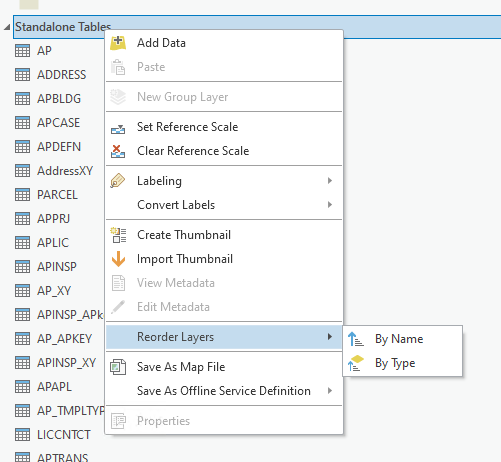Click the Import Thumbnail arrow icon
Image resolution: width=501 pixels, height=462 pixels.
point(118,259)
